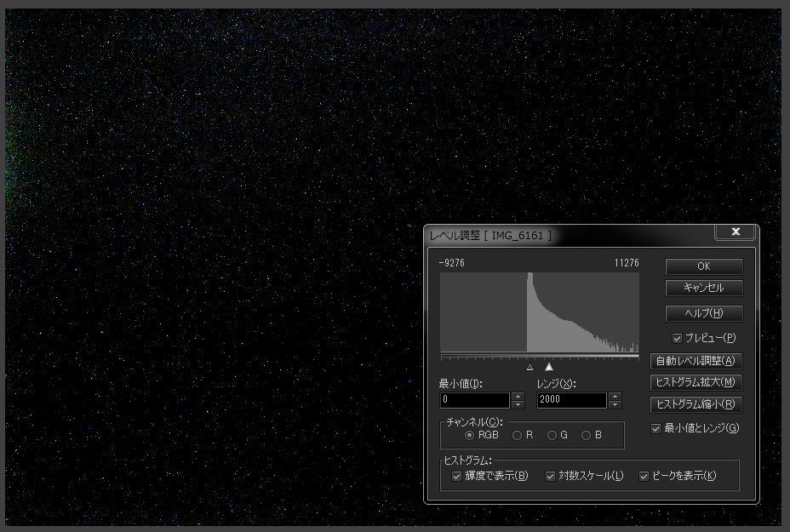Click 自動レベル調整(A) button

point(696,361)
